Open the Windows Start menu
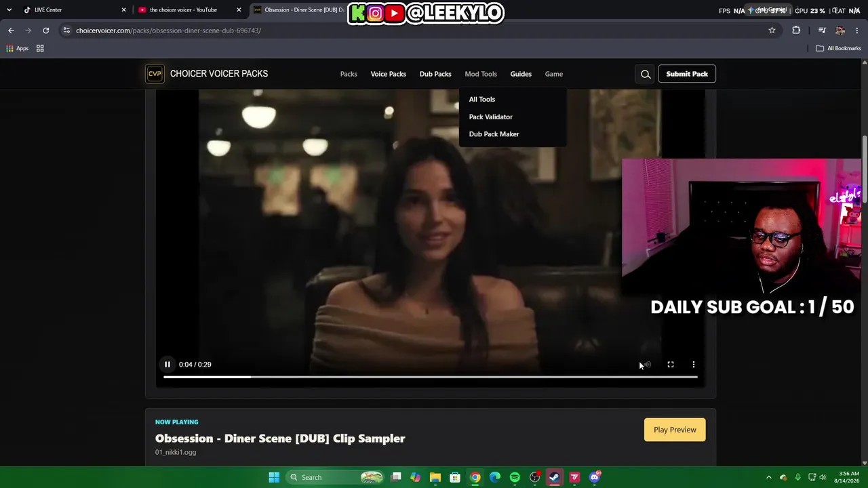Screen dimensions: 868x488 pyautogui.click(x=274, y=477)
